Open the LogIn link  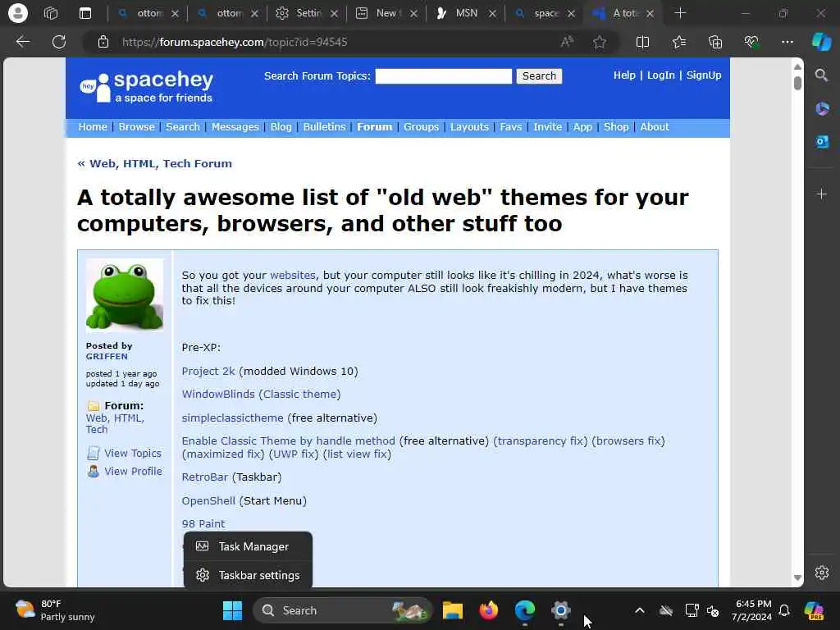[660, 75]
